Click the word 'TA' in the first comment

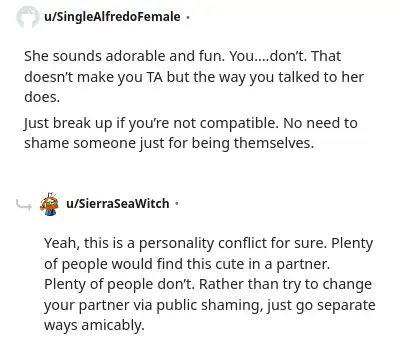tap(155, 77)
